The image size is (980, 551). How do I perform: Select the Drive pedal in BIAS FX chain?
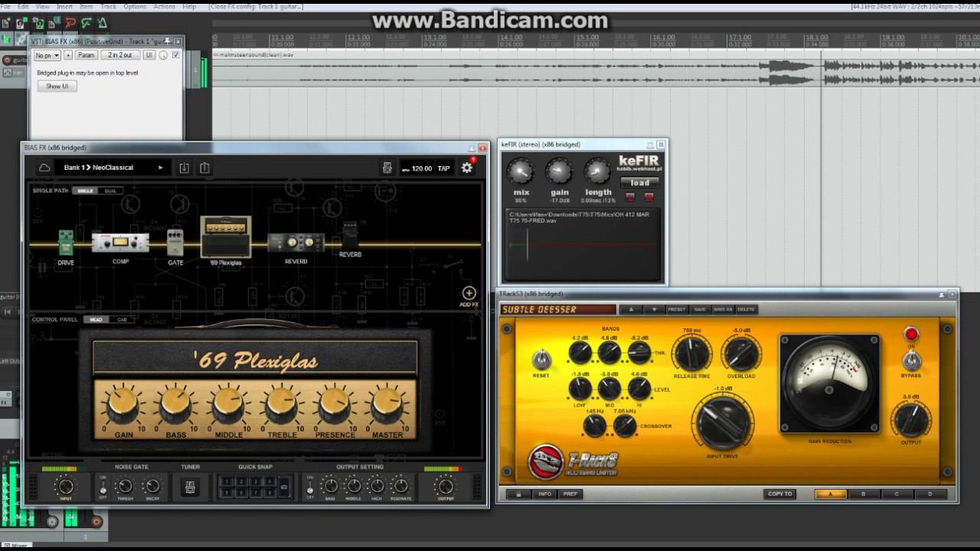(66, 243)
